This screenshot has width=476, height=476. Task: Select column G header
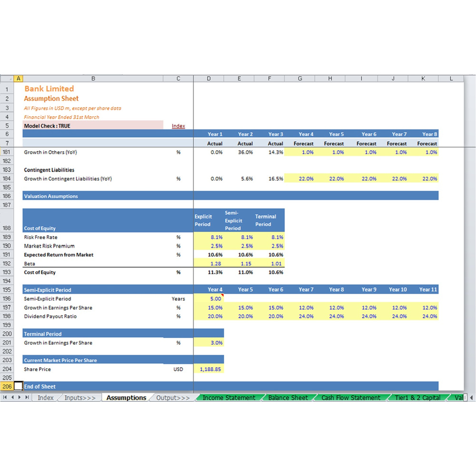(299, 79)
